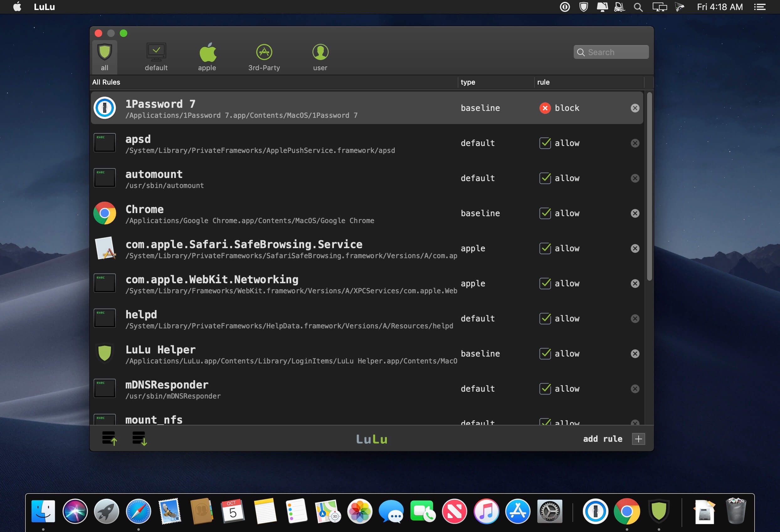
Task: Toggle the mDNSResponder allow checkbox
Action: pyautogui.click(x=545, y=389)
